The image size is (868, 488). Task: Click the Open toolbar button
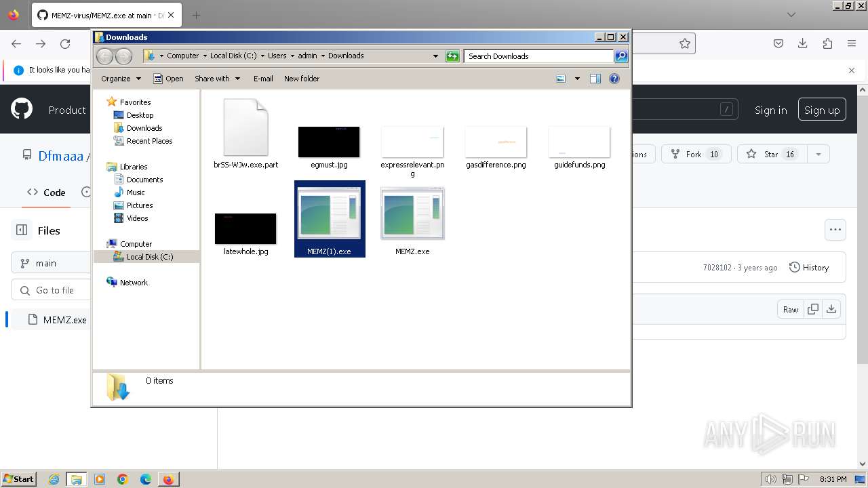pyautogui.click(x=168, y=79)
